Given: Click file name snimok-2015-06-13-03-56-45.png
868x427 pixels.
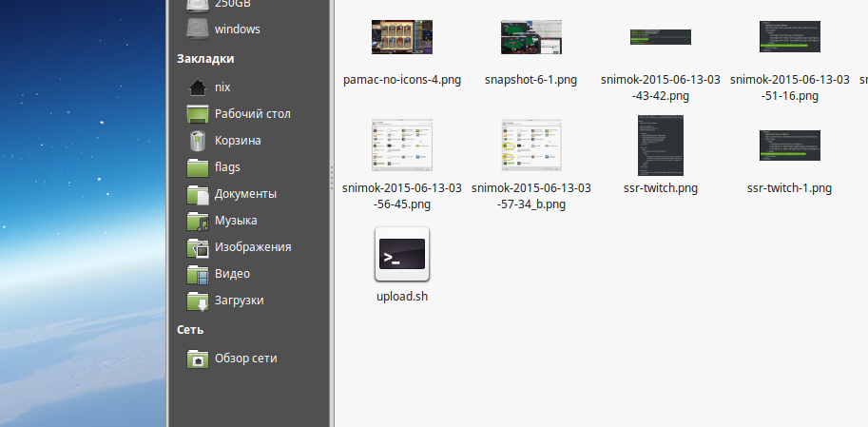Looking at the screenshot, I should tap(402, 197).
